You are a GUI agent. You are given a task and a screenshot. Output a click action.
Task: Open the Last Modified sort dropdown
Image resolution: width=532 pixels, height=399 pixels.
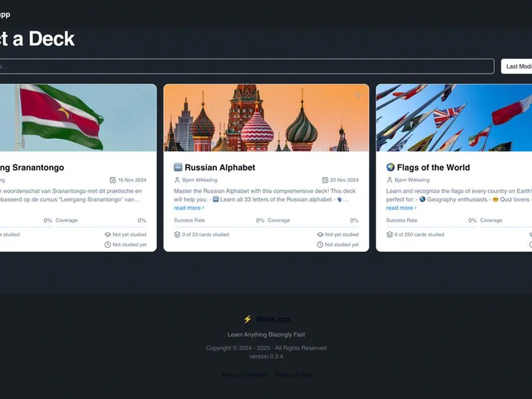(x=519, y=66)
